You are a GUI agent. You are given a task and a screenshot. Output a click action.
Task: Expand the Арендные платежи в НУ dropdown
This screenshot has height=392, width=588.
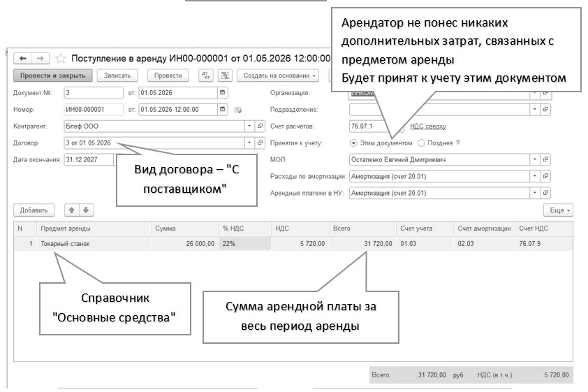(535, 193)
